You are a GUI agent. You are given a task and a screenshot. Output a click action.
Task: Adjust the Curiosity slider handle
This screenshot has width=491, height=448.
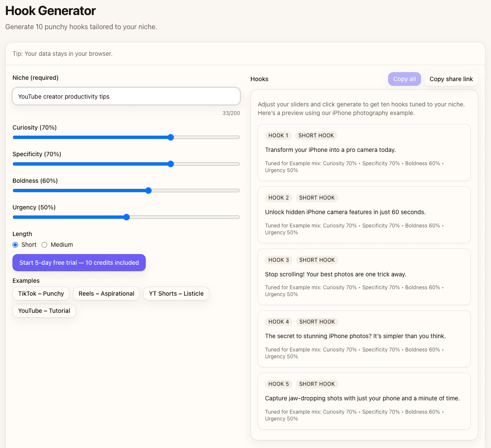(x=171, y=137)
